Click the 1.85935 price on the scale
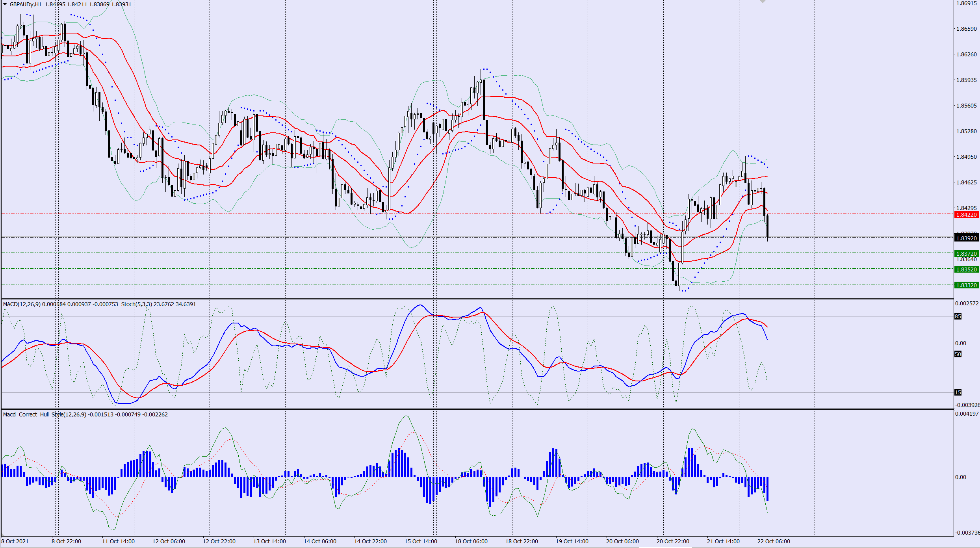 967,80
